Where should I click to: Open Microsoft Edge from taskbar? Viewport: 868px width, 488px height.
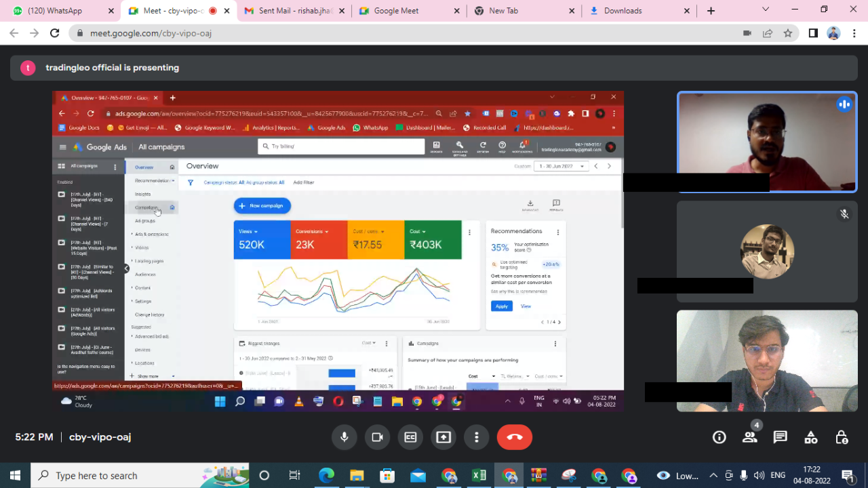pyautogui.click(x=326, y=476)
